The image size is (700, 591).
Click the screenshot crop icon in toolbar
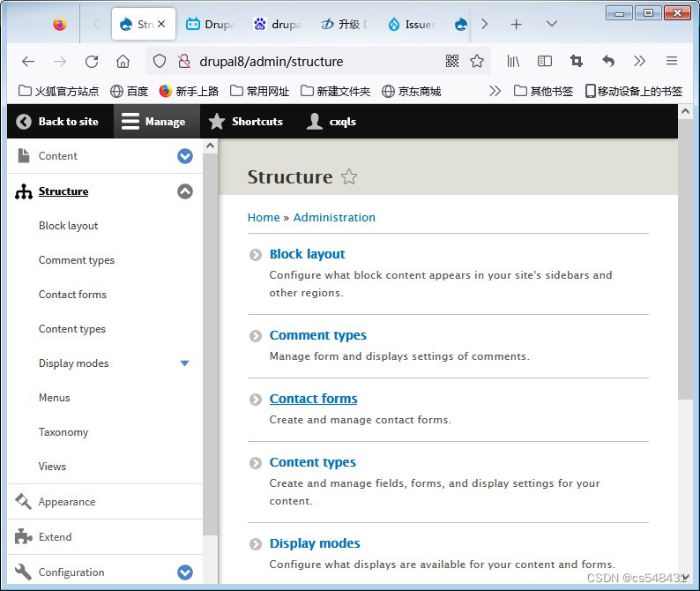click(x=577, y=61)
